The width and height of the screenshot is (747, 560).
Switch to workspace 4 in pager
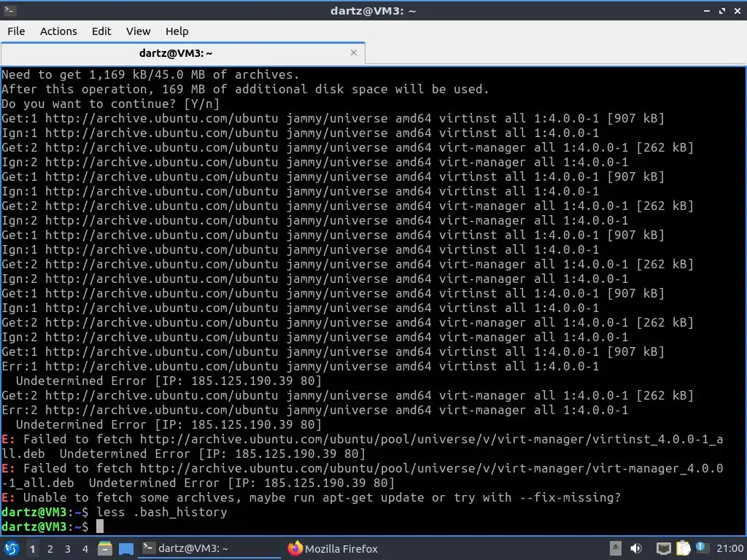[x=85, y=549]
